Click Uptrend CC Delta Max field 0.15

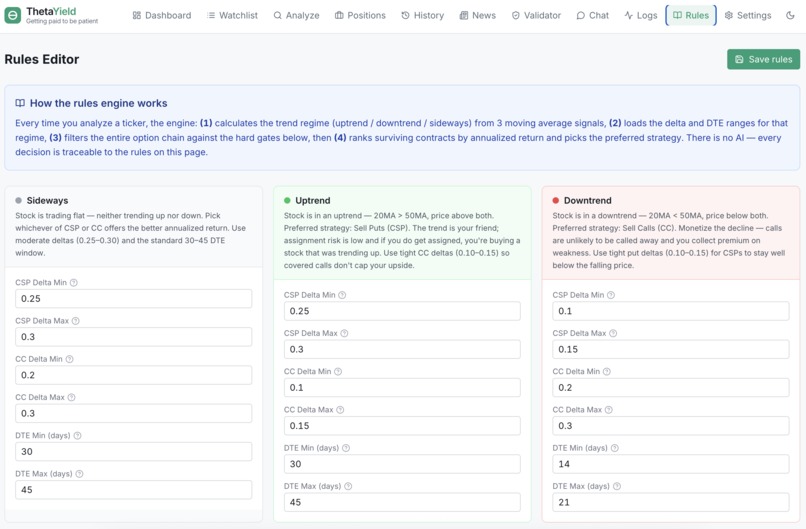tap(402, 426)
